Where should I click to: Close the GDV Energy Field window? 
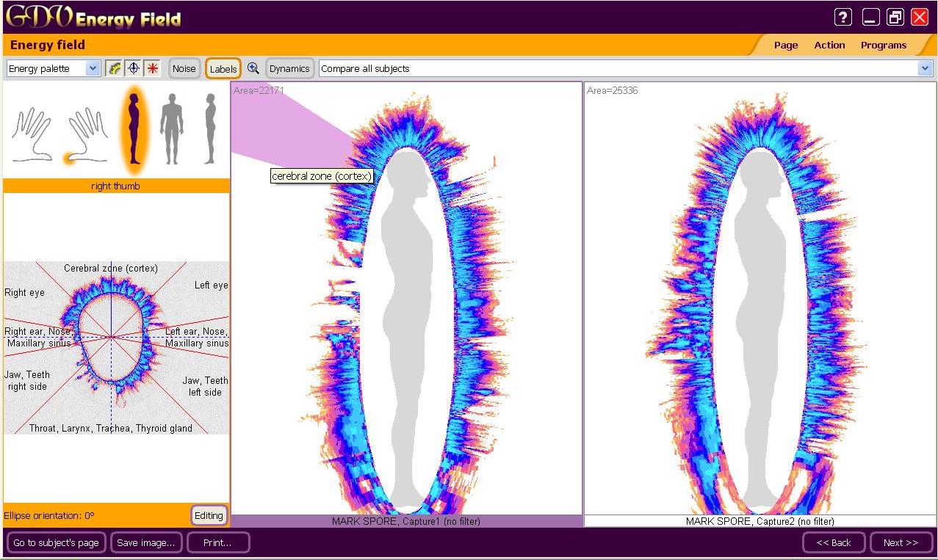(920, 17)
